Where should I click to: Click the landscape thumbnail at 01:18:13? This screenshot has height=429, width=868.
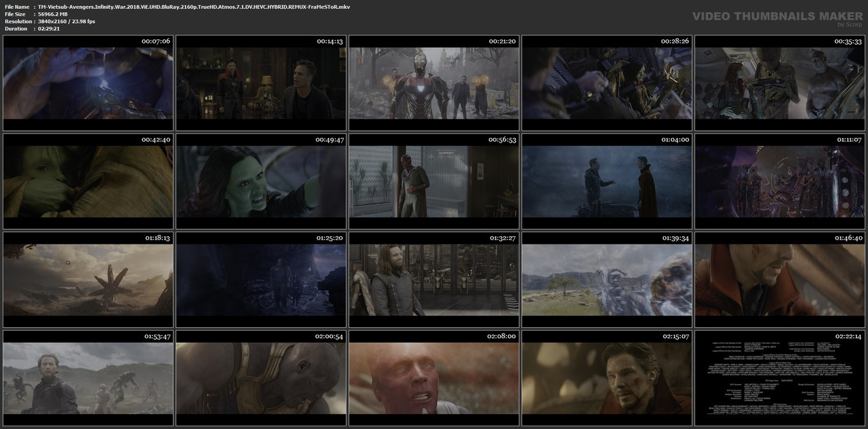click(x=88, y=280)
